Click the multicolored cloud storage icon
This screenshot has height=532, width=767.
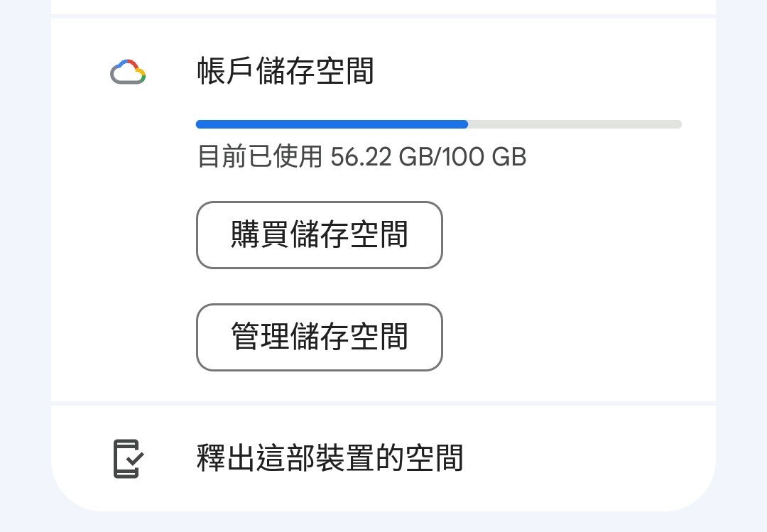pyautogui.click(x=128, y=72)
